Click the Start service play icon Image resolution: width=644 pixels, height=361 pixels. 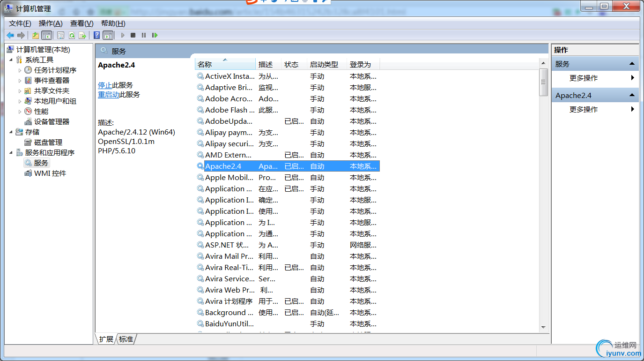pyautogui.click(x=123, y=35)
